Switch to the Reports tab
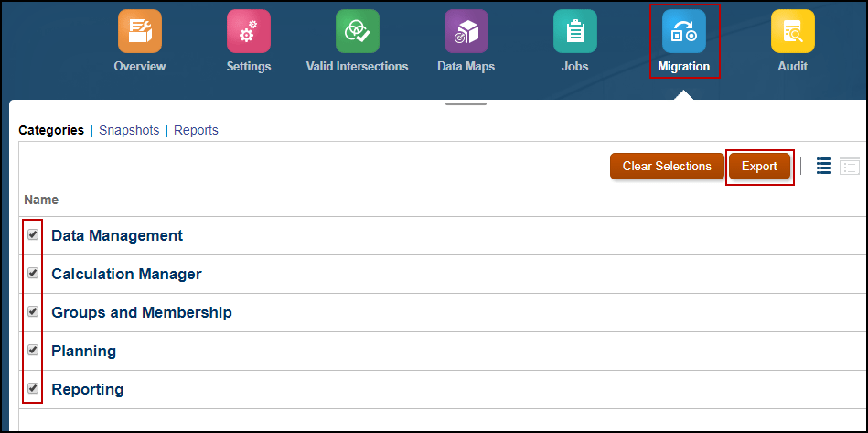This screenshot has width=868, height=433. [x=196, y=130]
